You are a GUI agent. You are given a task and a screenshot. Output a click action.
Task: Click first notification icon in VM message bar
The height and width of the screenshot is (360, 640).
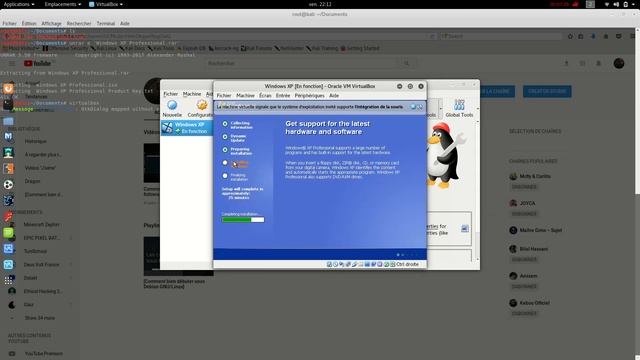413,107
